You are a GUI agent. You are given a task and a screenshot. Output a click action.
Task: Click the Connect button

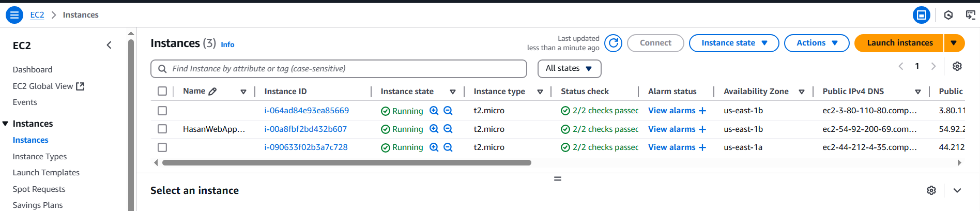(655, 43)
